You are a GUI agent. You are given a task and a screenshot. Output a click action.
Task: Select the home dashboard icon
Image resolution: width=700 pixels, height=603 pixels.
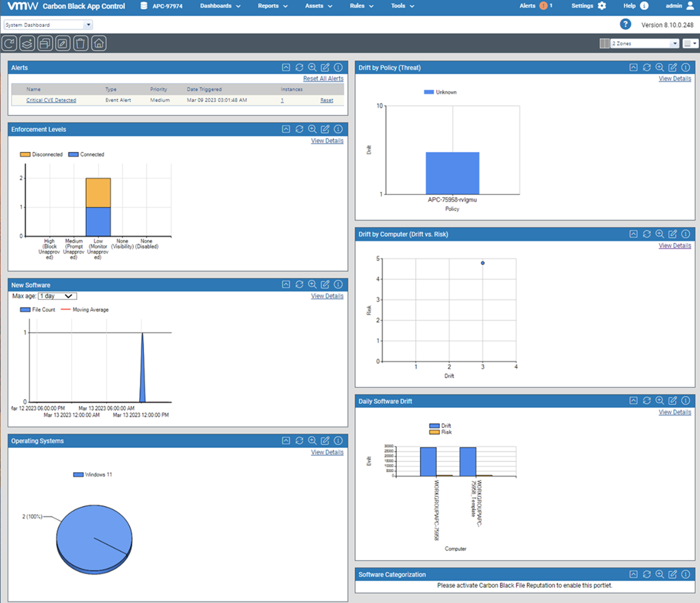(99, 43)
